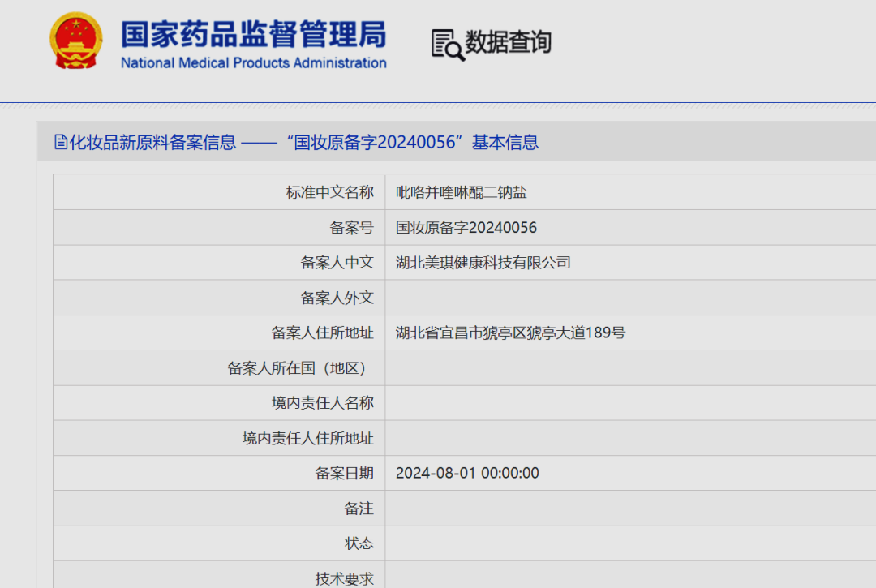This screenshot has height=588, width=876.
Task: Open the 国家药品监督管理局 site title
Action: (x=253, y=34)
